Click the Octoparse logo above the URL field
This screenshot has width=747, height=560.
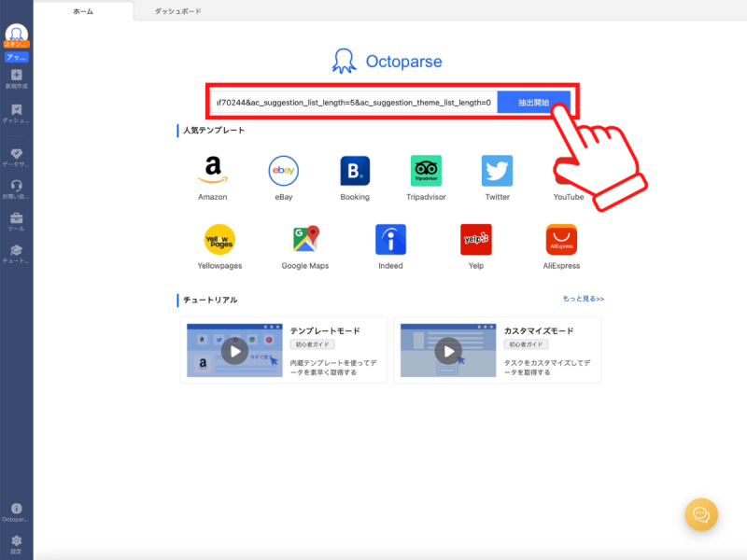point(387,62)
